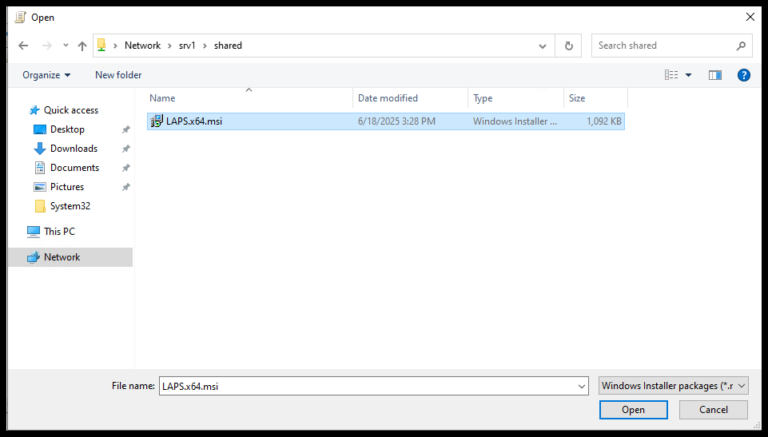Click the Downloads arrow icon
The width and height of the screenshot is (768, 437).
(x=39, y=148)
